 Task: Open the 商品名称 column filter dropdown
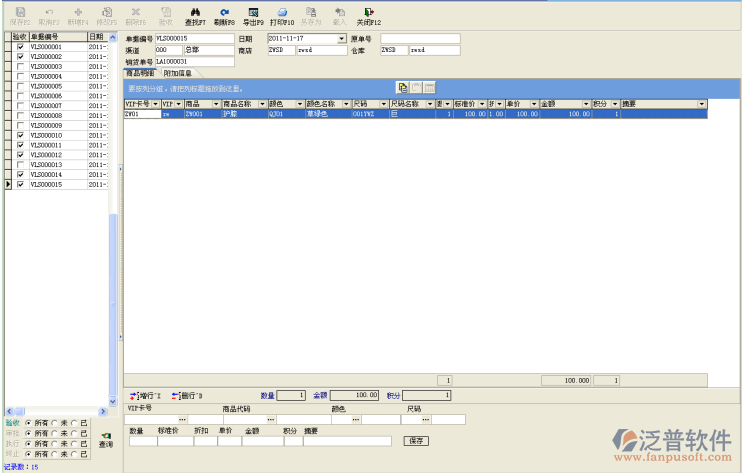click(x=262, y=104)
